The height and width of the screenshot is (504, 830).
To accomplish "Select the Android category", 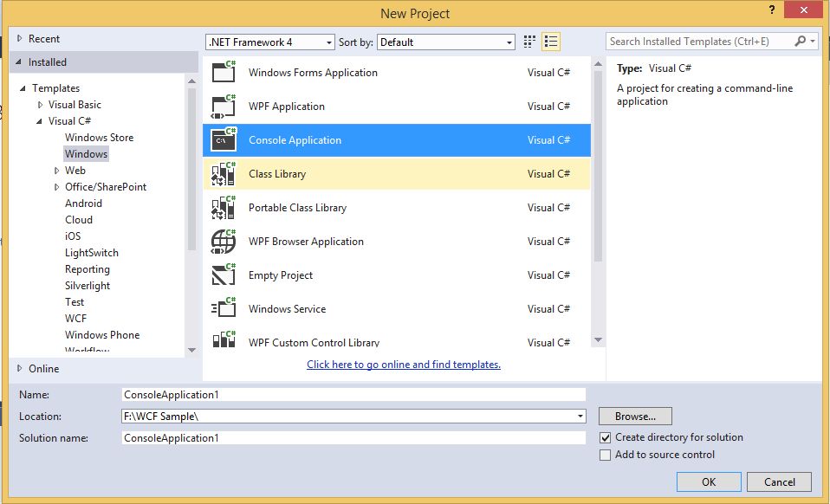I will click(x=83, y=204).
